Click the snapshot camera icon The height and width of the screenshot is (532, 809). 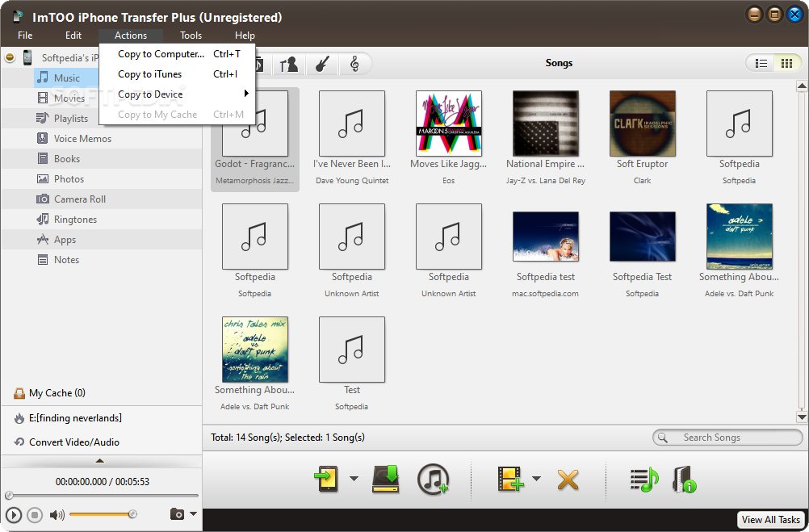[x=177, y=514]
